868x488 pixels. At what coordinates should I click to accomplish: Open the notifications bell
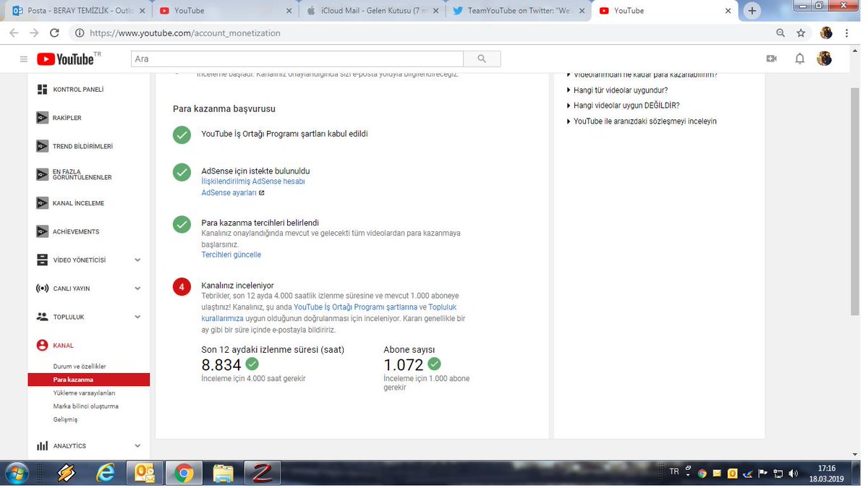tap(799, 59)
